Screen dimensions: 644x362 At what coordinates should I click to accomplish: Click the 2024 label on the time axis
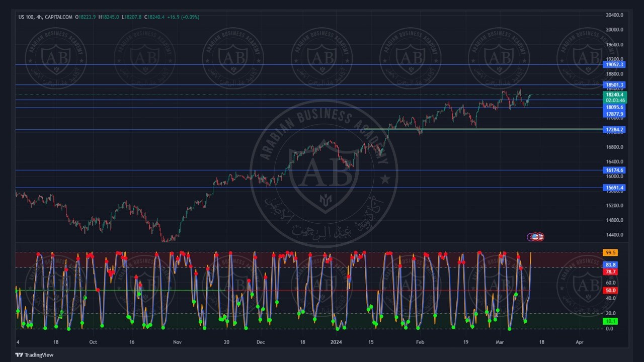point(336,342)
